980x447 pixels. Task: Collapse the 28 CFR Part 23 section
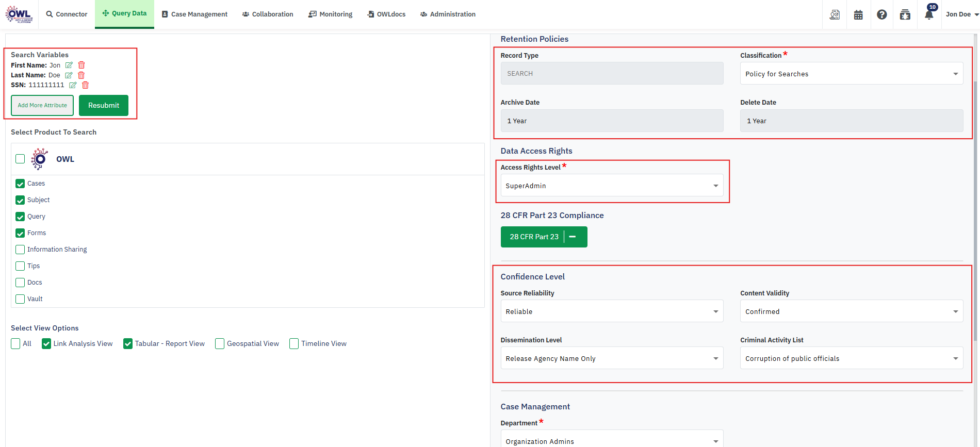point(573,237)
